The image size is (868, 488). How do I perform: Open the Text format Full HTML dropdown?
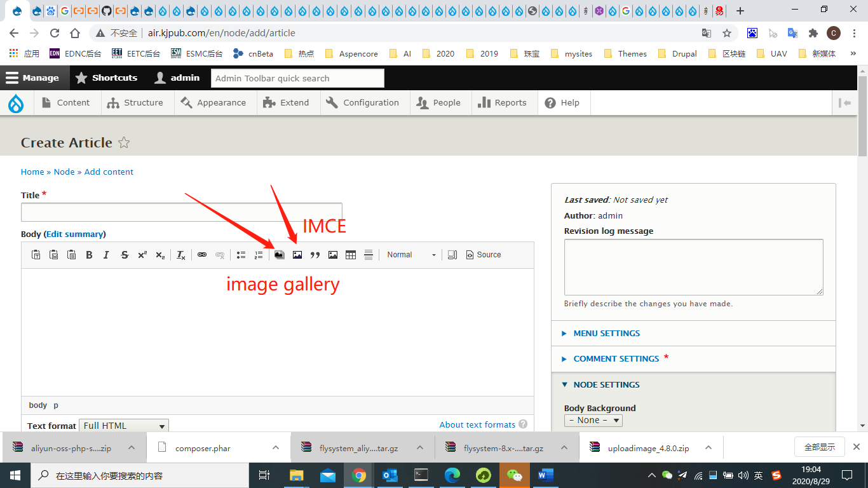pyautogui.click(x=124, y=426)
